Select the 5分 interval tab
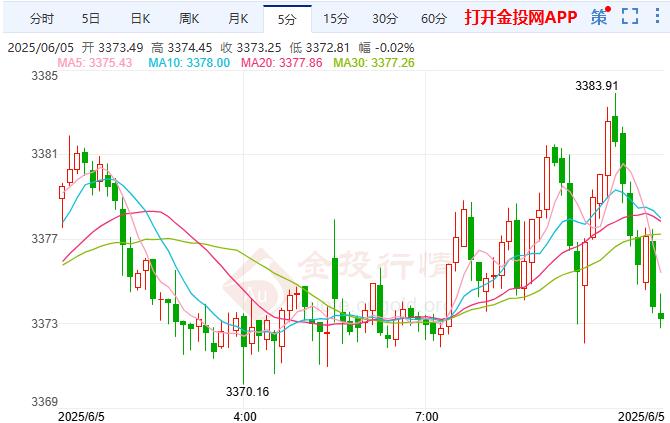This screenshot has width=670, height=423. (x=287, y=19)
